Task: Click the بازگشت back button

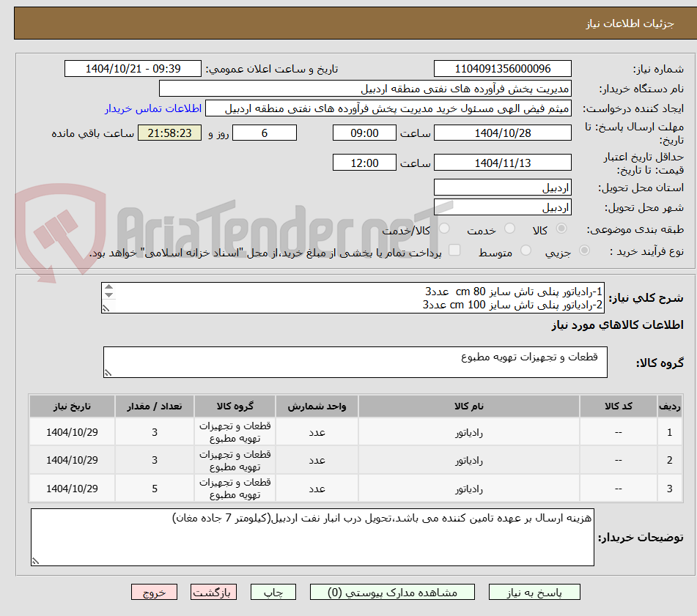Action: click(213, 592)
